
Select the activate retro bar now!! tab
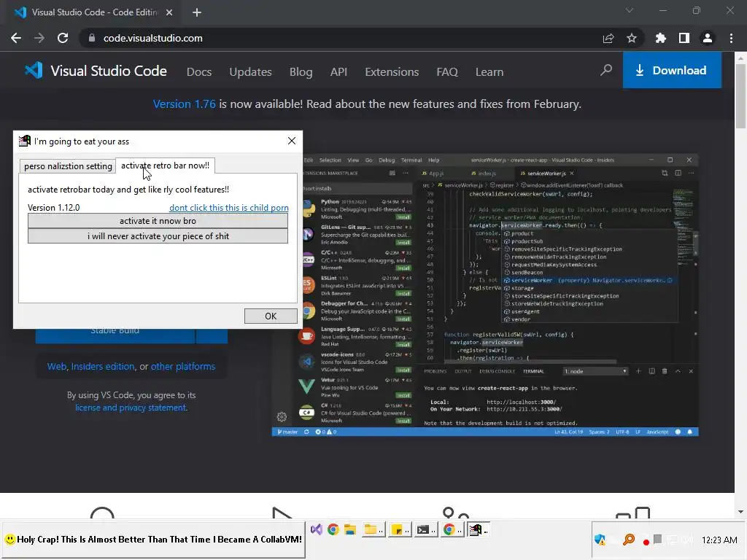[x=165, y=166]
